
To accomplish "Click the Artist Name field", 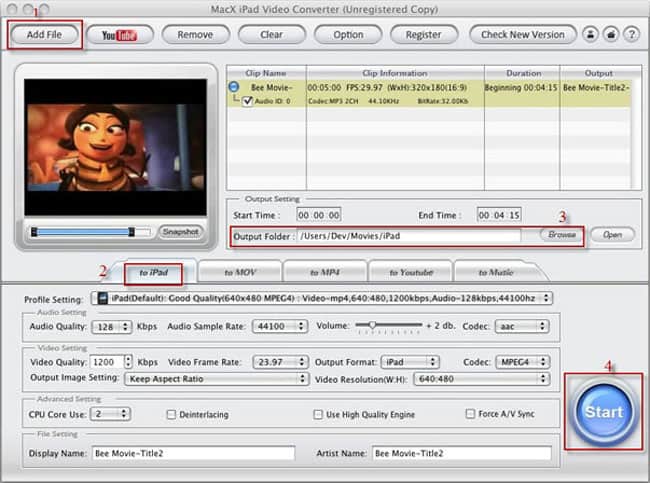I will (462, 453).
